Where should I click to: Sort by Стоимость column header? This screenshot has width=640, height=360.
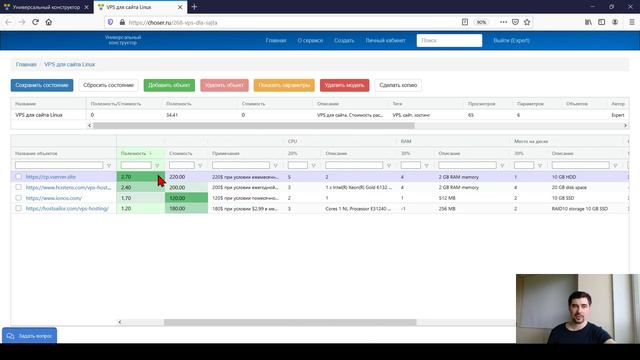pos(186,153)
